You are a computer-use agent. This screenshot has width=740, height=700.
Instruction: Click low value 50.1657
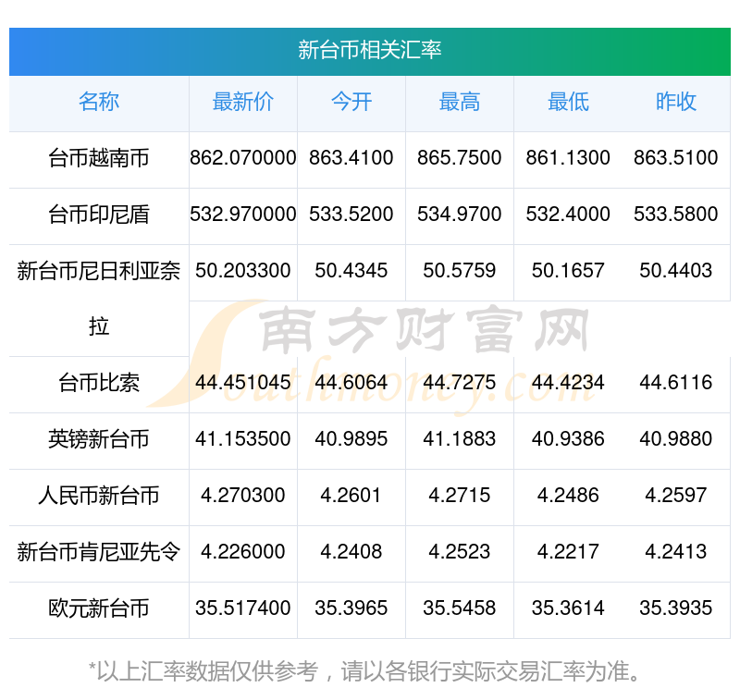pos(568,271)
